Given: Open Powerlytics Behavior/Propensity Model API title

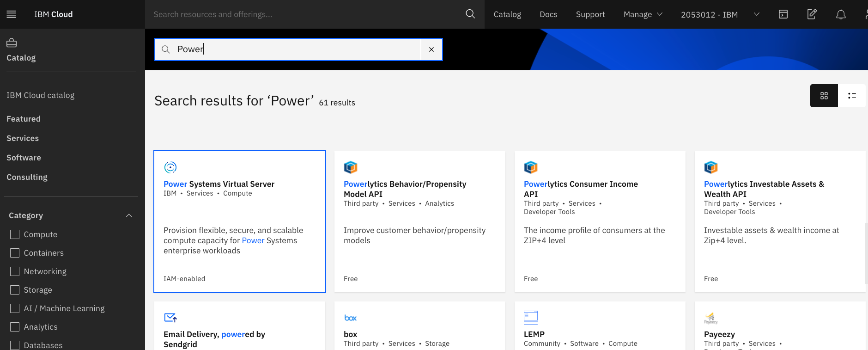Looking at the screenshot, I should (x=405, y=189).
